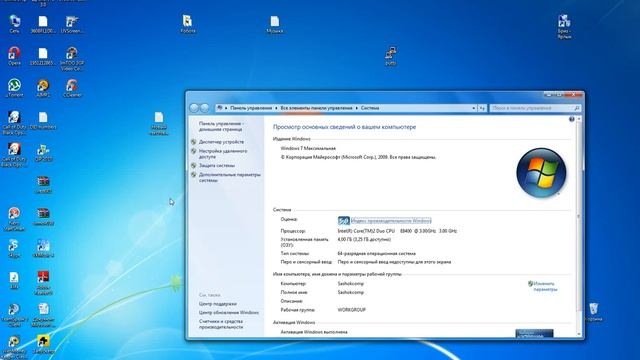Click the System window vertical scrollbar

[578, 227]
